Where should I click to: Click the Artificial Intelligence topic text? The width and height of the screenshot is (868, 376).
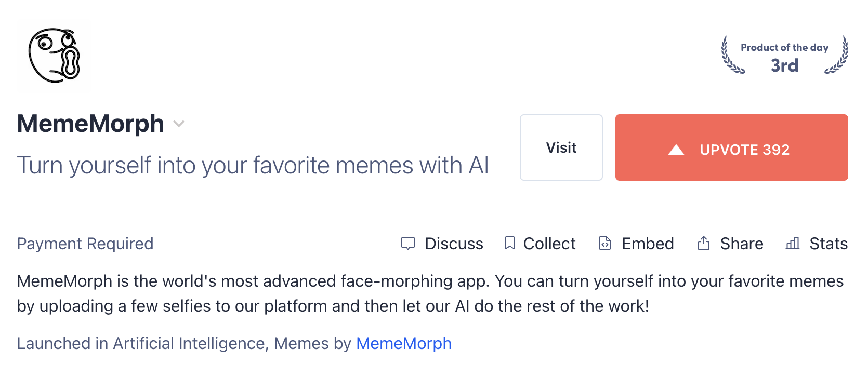(x=189, y=343)
